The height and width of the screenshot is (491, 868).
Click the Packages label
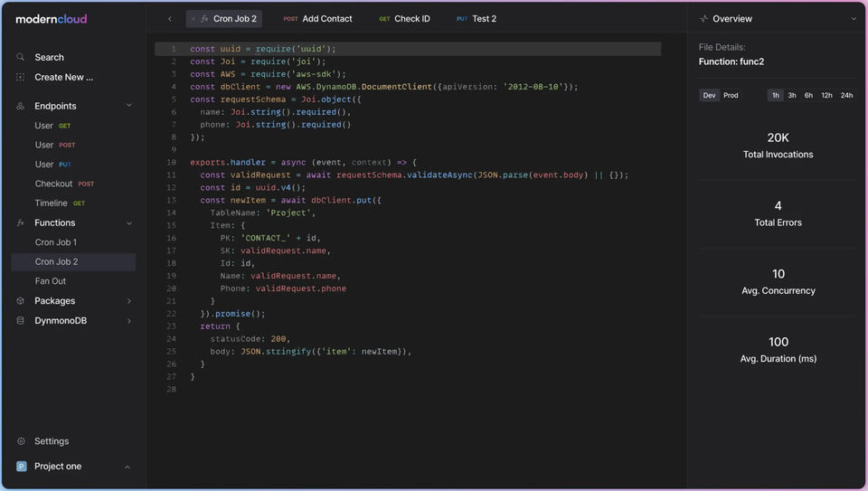point(55,300)
